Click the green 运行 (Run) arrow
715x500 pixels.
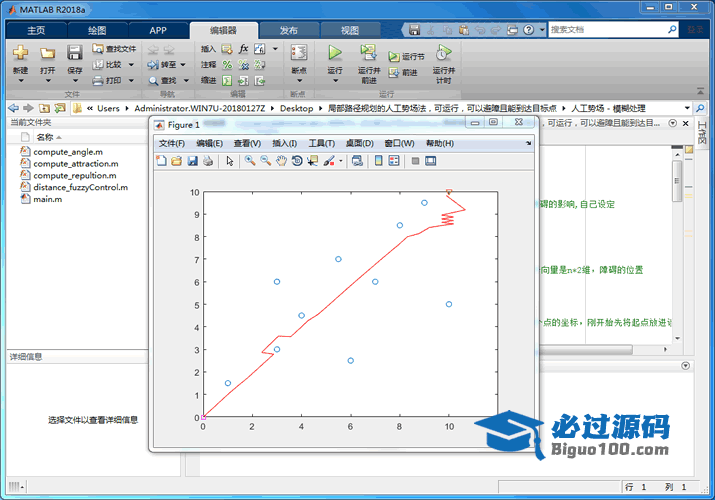[x=335, y=52]
